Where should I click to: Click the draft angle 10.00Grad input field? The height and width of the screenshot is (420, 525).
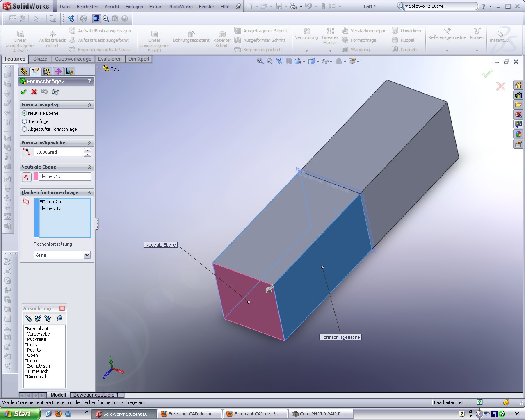(59, 152)
